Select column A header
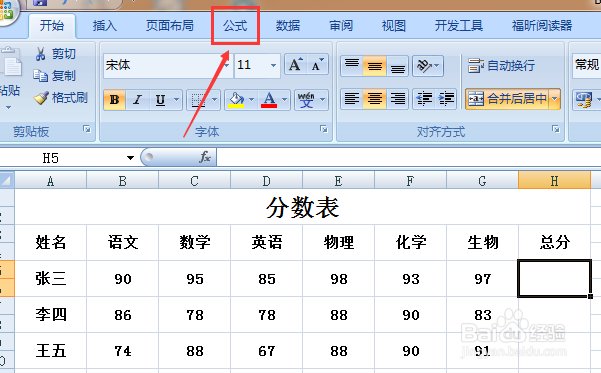 click(51, 181)
